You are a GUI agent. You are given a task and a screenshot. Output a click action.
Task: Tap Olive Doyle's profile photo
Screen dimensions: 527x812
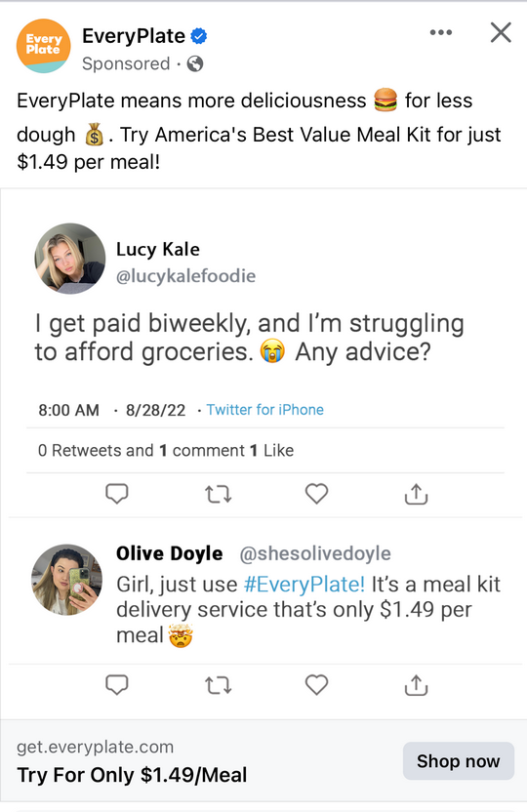[x=66, y=580]
